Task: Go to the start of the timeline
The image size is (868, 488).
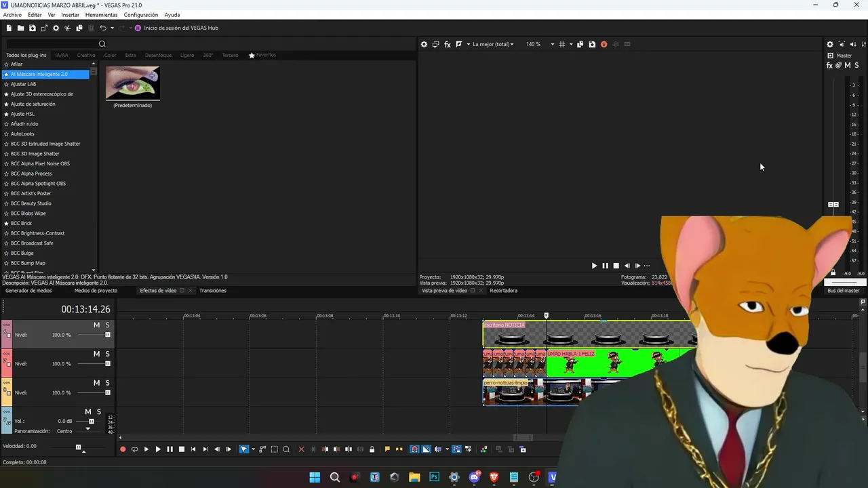Action: click(193, 449)
